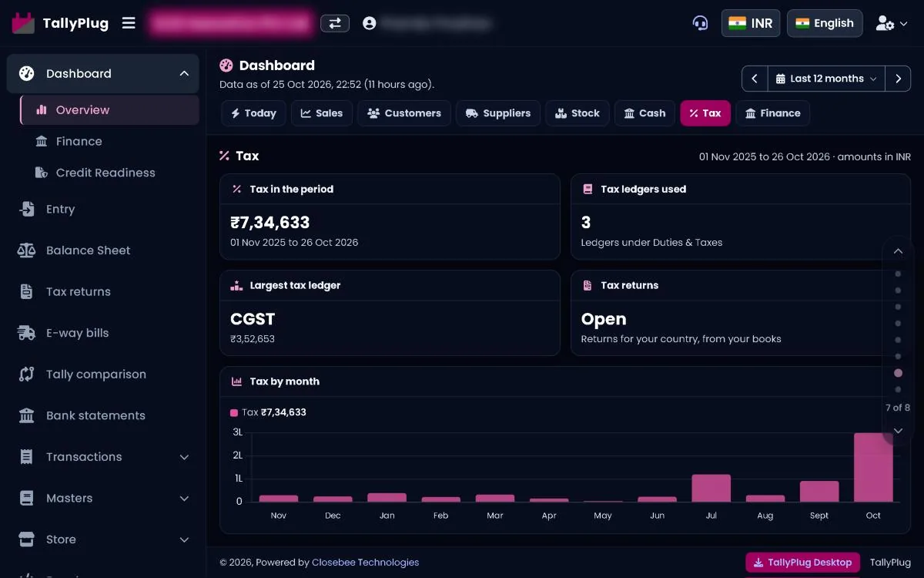Image resolution: width=924 pixels, height=578 pixels.
Task: Open INR currency selector
Action: coord(751,23)
